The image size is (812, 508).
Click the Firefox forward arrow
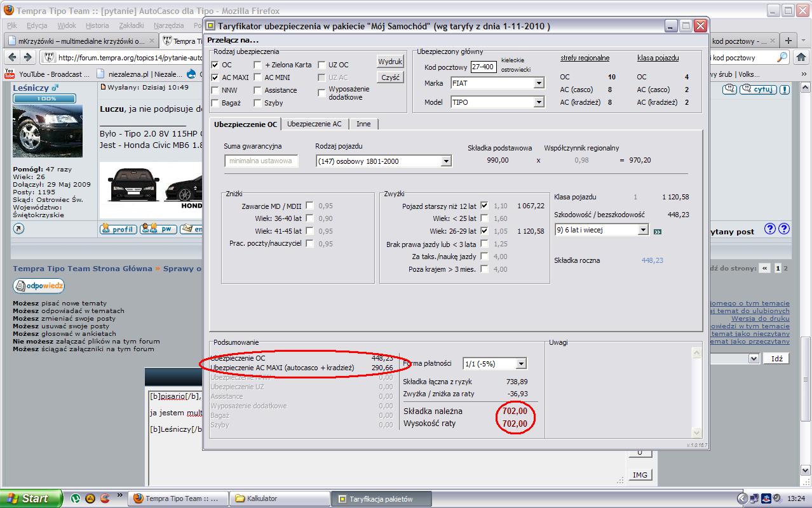(x=28, y=57)
